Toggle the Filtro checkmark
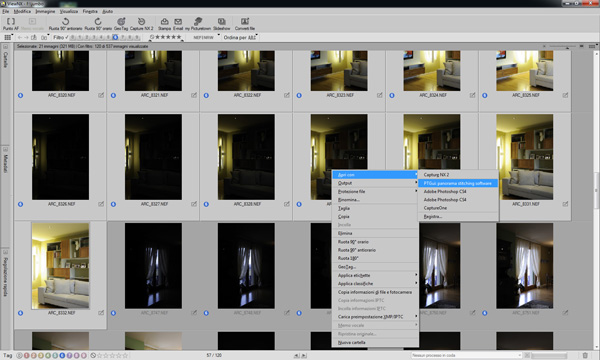 61,37
